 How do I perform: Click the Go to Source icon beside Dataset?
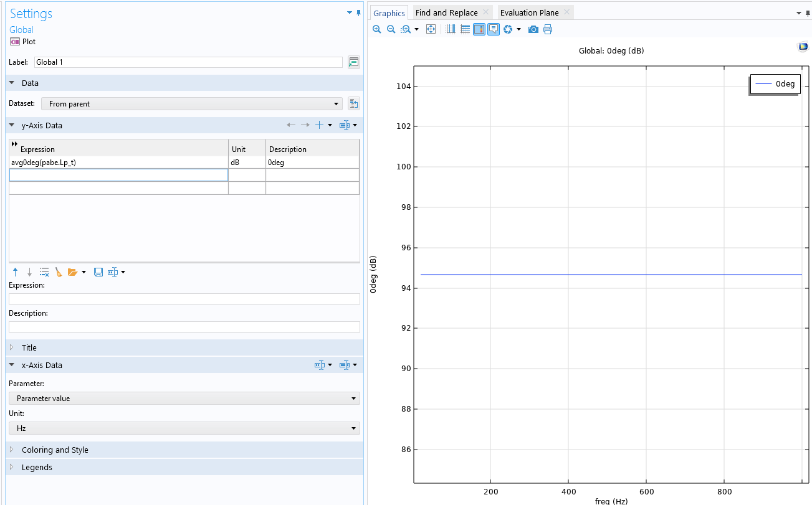353,104
